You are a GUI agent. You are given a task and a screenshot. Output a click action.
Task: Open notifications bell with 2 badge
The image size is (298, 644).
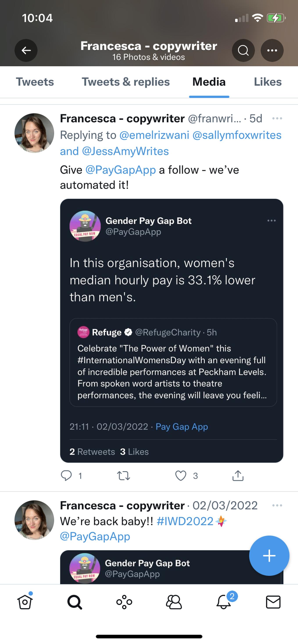(224, 602)
